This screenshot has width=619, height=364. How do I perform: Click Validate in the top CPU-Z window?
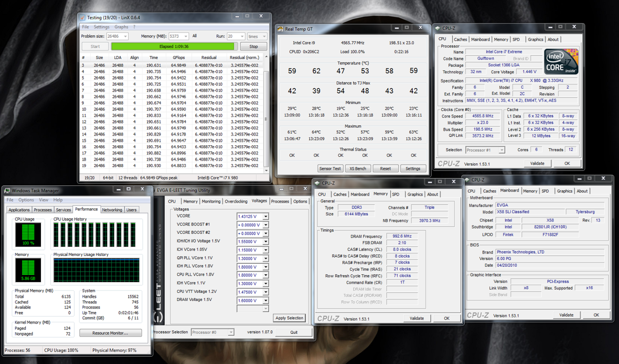coord(537,163)
